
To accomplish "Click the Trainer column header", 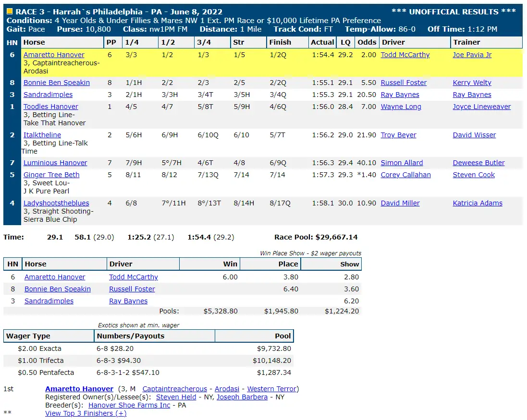I will (x=486, y=42).
